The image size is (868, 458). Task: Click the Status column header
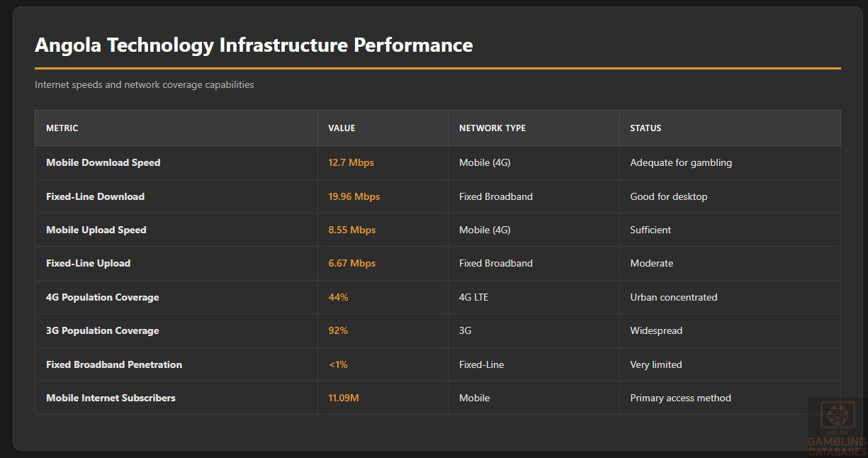click(646, 128)
